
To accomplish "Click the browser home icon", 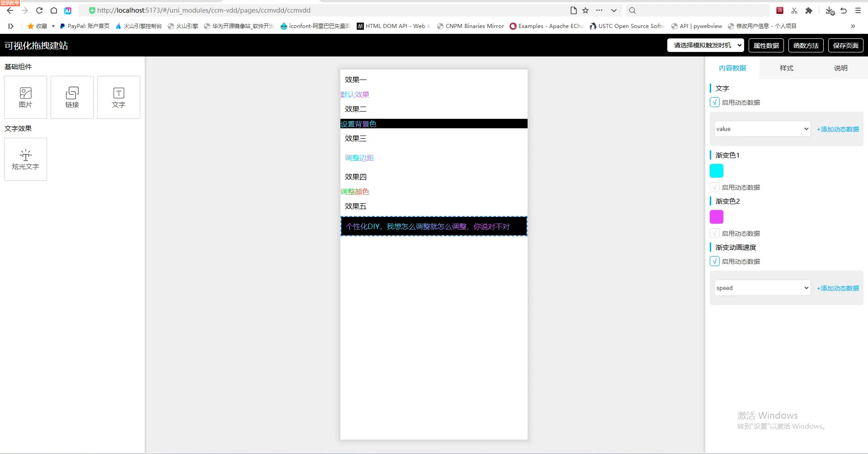I will tap(54, 10).
